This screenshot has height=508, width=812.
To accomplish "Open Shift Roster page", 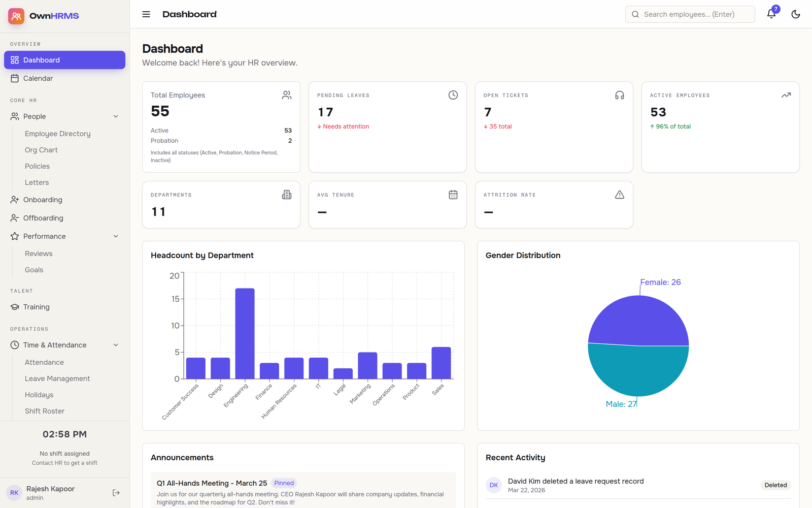I will [45, 411].
